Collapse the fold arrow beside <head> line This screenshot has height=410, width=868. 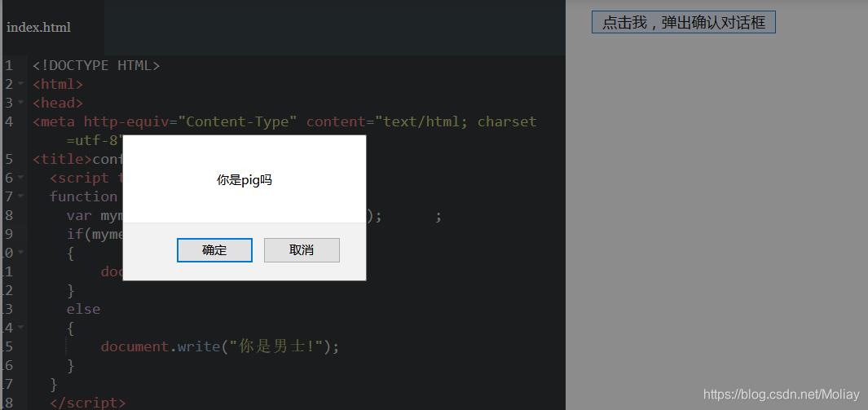[20, 103]
